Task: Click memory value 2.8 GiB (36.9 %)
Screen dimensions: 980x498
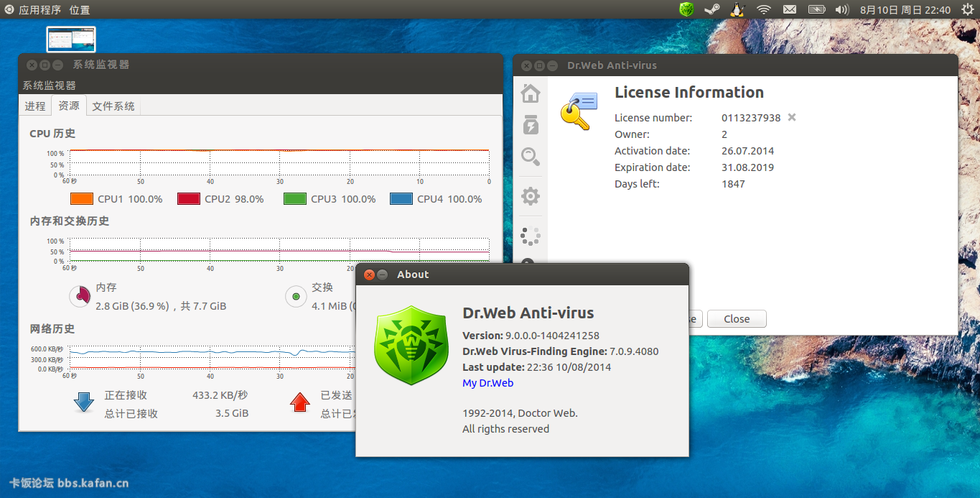Action: tap(132, 306)
